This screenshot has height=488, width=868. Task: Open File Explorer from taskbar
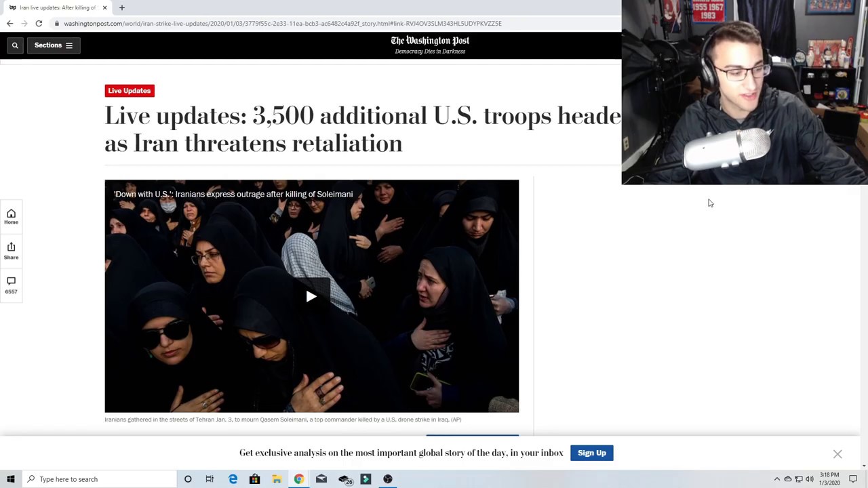point(277,479)
